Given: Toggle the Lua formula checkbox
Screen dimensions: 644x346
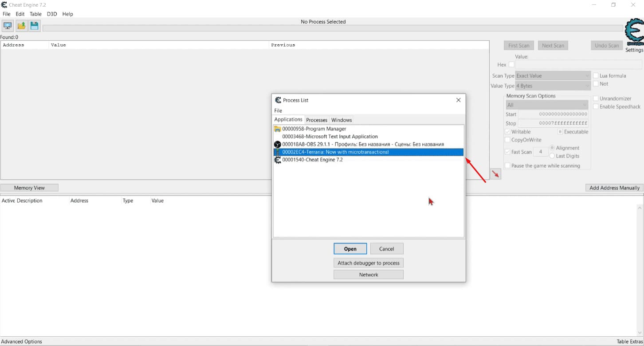Looking at the screenshot, I should pyautogui.click(x=596, y=76).
